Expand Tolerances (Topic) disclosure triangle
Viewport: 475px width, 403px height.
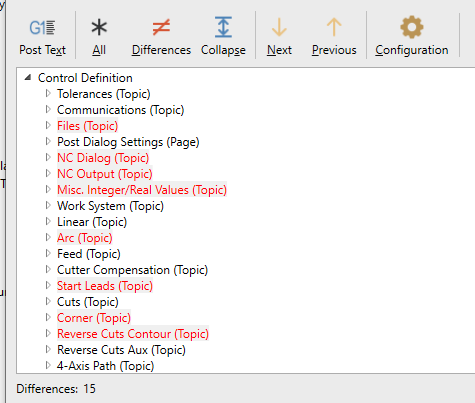(48, 94)
